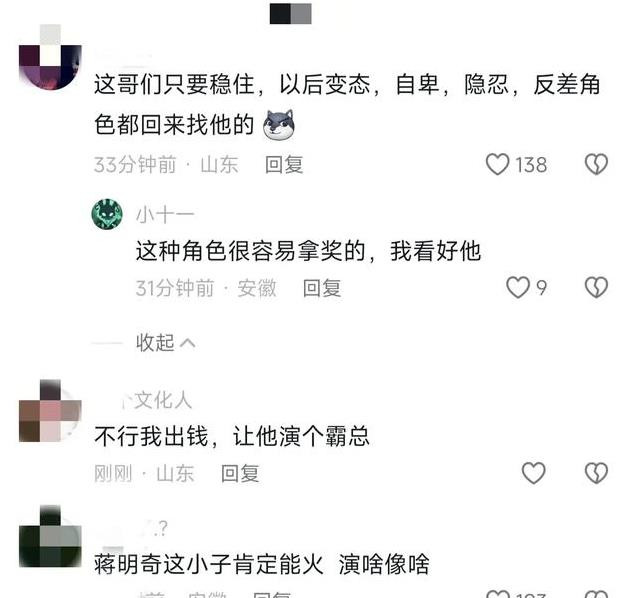Open the avatar of 文化人 commenter

[x=50, y=411]
